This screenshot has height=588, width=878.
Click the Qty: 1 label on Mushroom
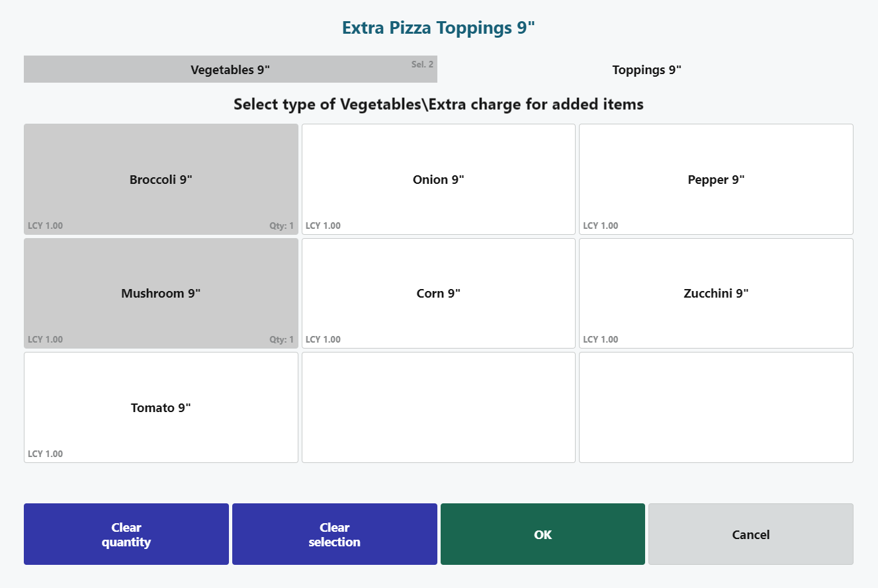point(281,339)
